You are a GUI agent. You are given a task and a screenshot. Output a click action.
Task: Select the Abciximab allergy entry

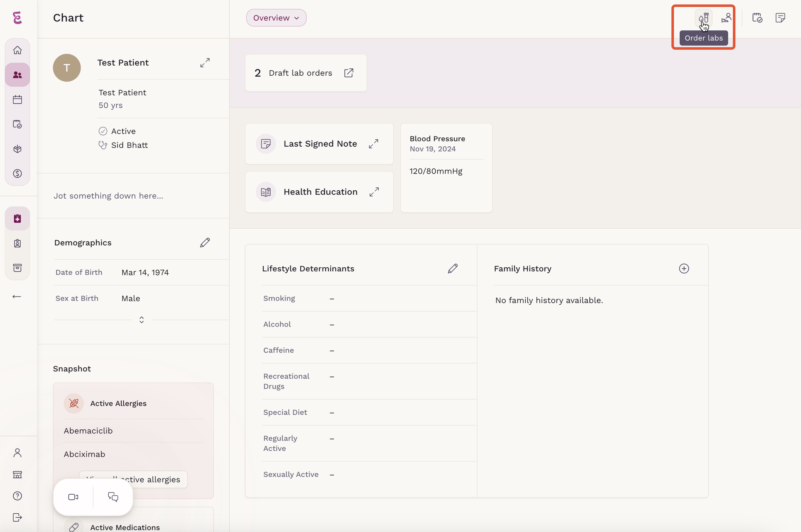(85, 454)
